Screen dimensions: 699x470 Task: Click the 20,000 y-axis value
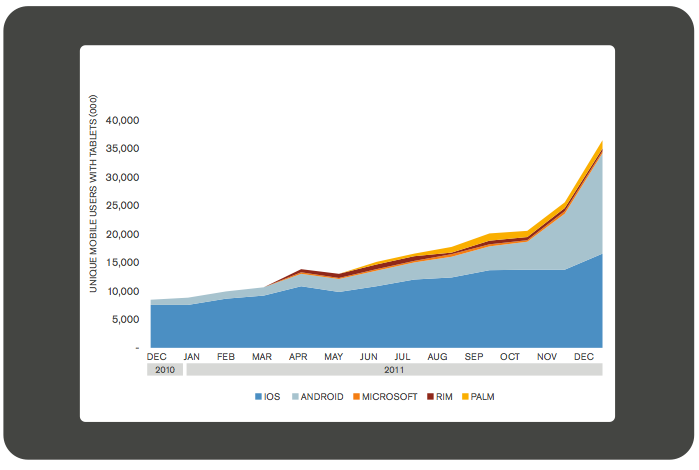click(x=122, y=234)
